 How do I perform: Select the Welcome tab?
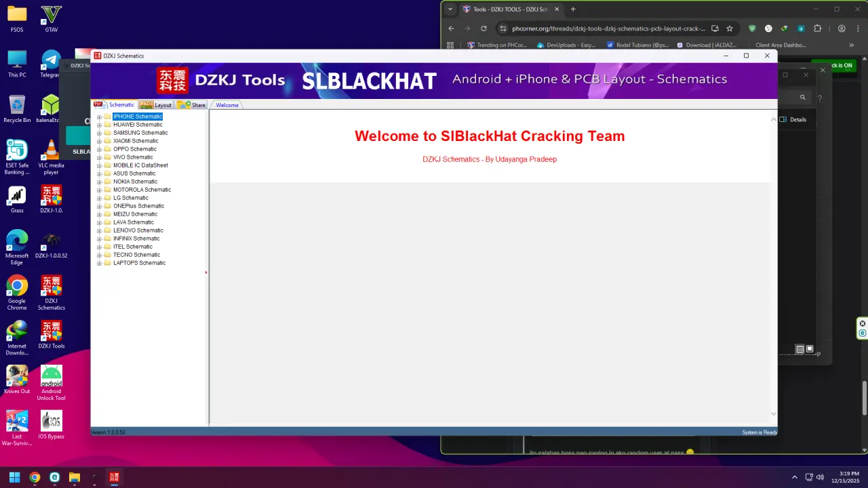tap(227, 105)
